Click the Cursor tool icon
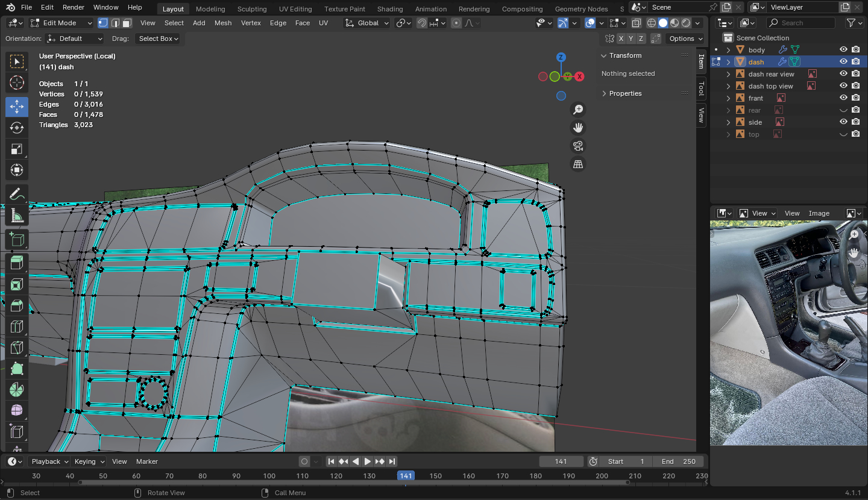The image size is (868, 500). click(17, 83)
